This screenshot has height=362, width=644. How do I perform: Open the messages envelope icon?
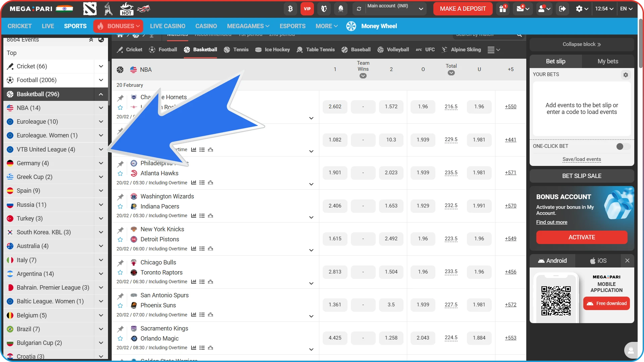(521, 9)
